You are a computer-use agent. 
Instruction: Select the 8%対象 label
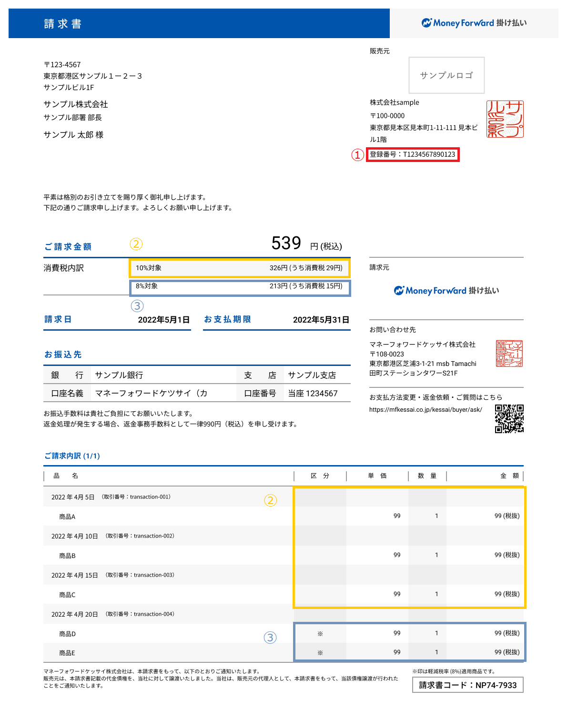click(x=147, y=286)
